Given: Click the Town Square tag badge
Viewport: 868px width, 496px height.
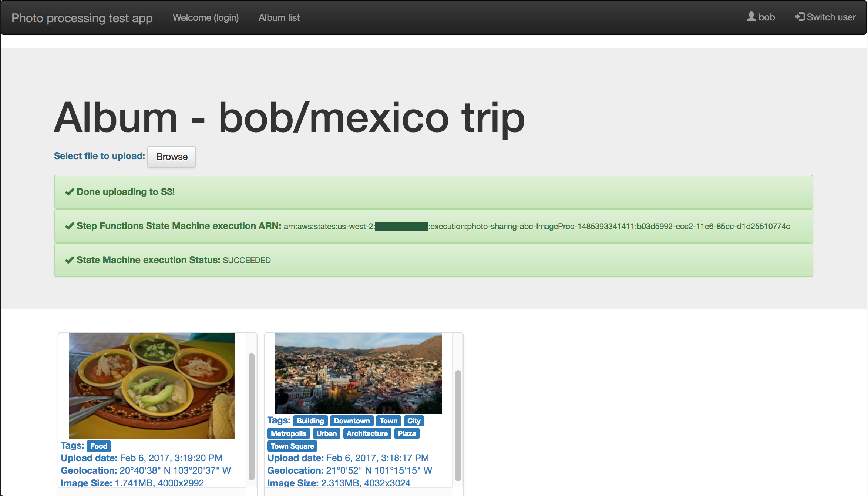Looking at the screenshot, I should point(292,446).
